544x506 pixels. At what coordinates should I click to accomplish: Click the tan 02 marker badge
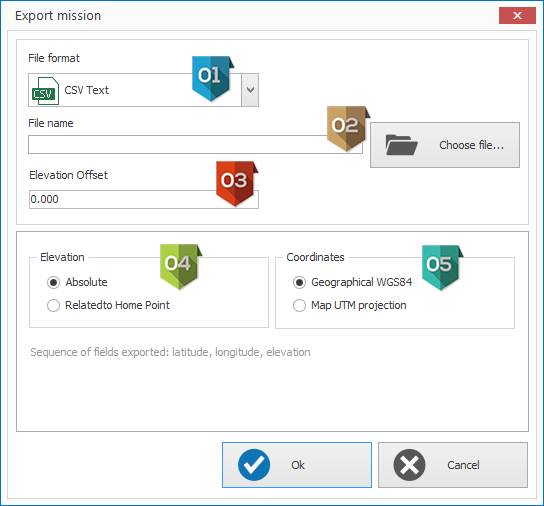click(348, 129)
